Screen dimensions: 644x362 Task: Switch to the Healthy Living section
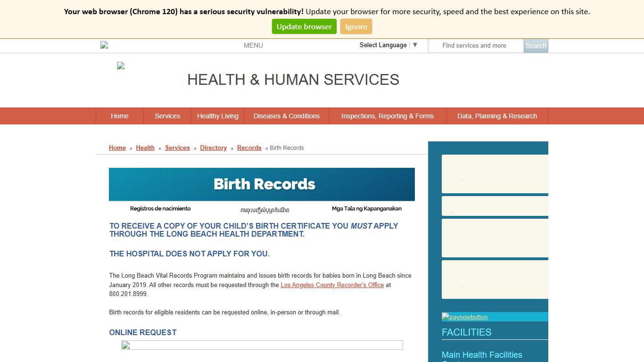coord(218,116)
